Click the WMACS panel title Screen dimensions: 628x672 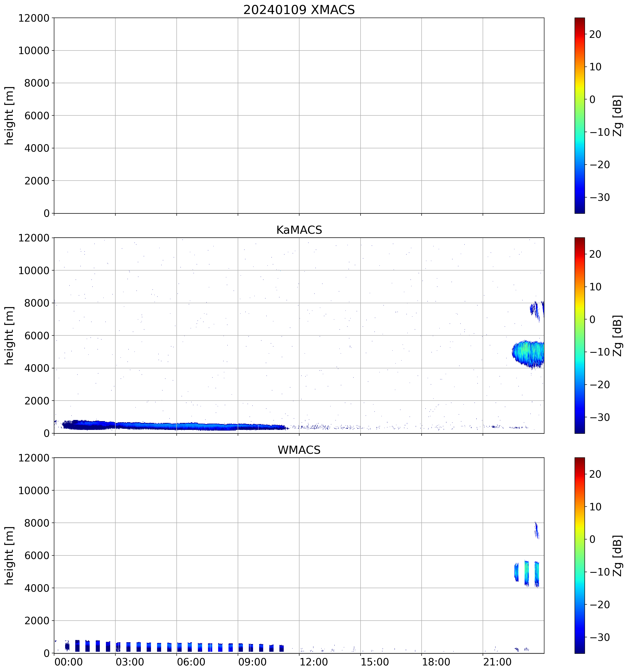pyautogui.click(x=299, y=450)
